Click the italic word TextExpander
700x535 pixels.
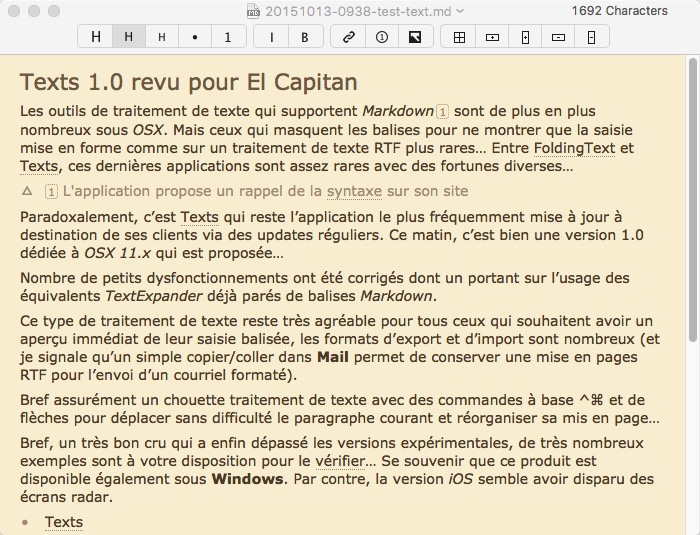pos(154,296)
